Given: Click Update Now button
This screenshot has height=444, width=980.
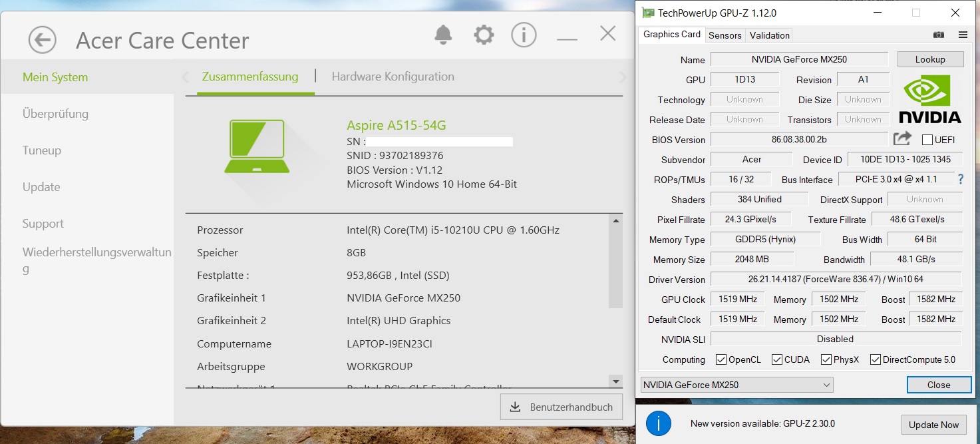Looking at the screenshot, I should [x=934, y=425].
